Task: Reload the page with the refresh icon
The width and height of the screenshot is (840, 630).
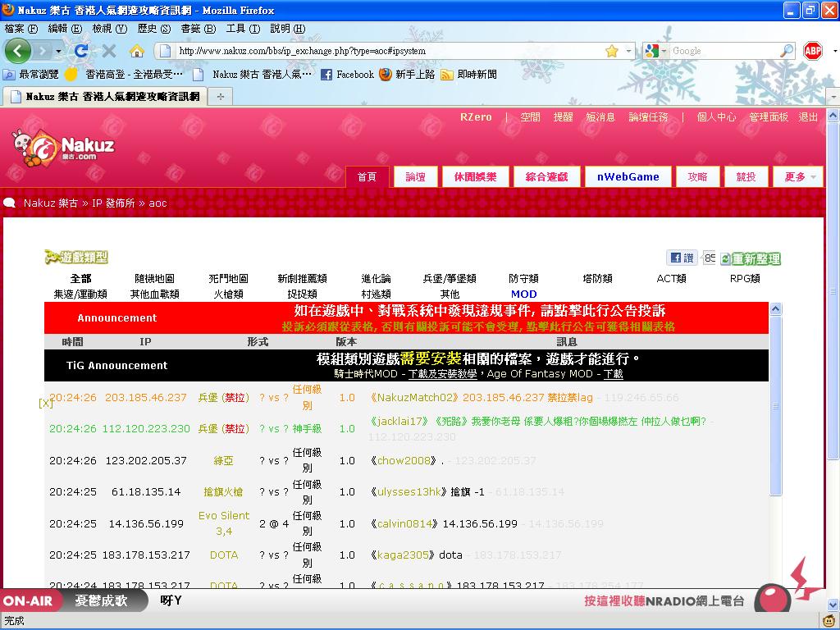Action: pyautogui.click(x=81, y=51)
